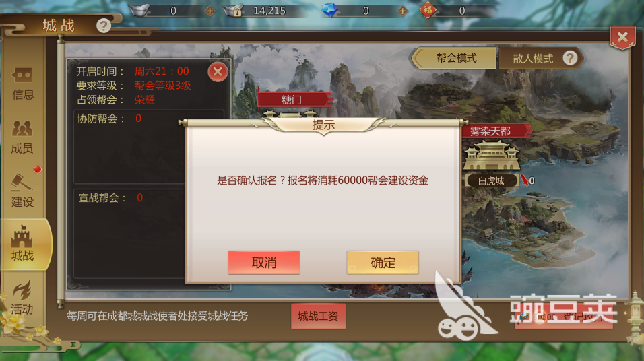Viewport: 644px width, 361px height.
Task: Cancel registration with 取消 button
Action: 264,263
